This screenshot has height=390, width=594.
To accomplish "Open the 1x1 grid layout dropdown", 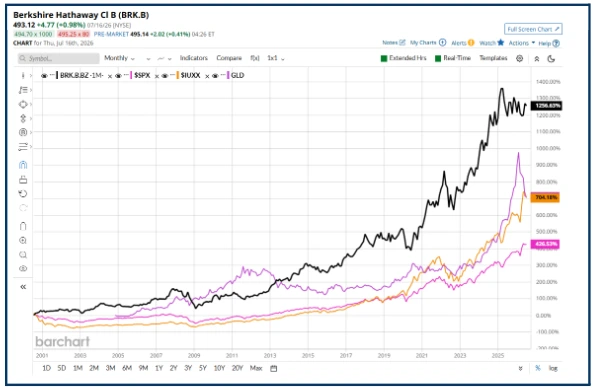I will point(276,58).
